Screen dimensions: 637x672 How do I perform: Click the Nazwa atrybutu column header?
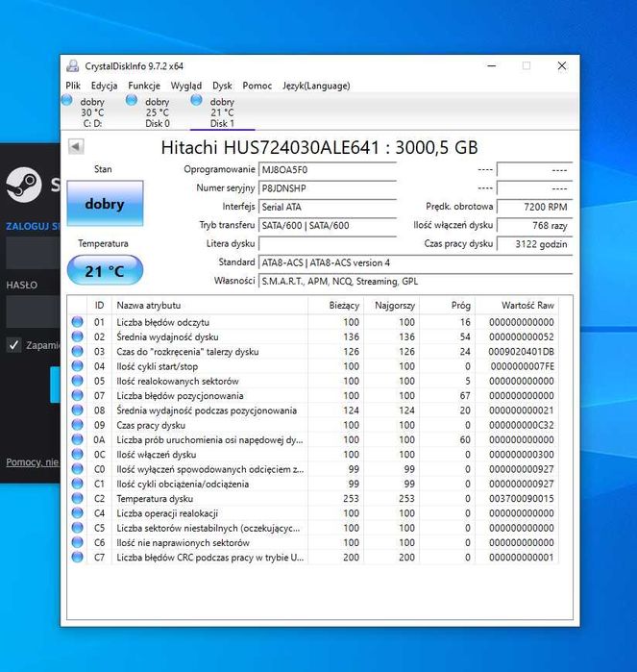coord(209,305)
